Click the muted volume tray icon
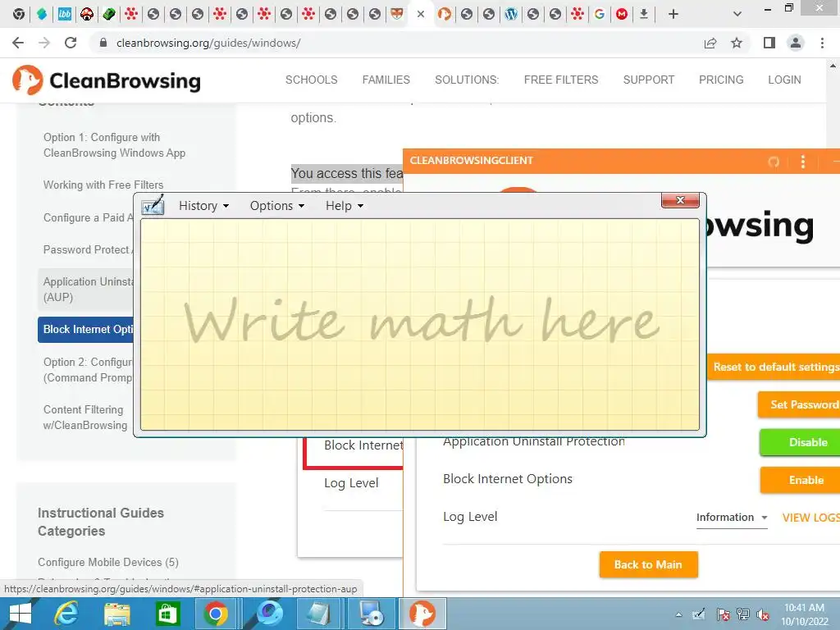 point(763,614)
